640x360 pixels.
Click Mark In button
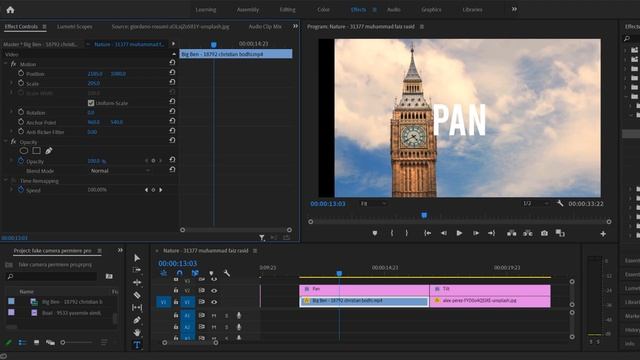point(392,233)
